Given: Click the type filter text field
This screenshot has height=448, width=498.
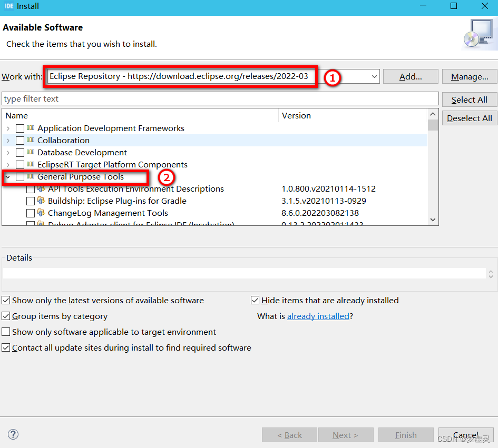Looking at the screenshot, I should [220, 98].
